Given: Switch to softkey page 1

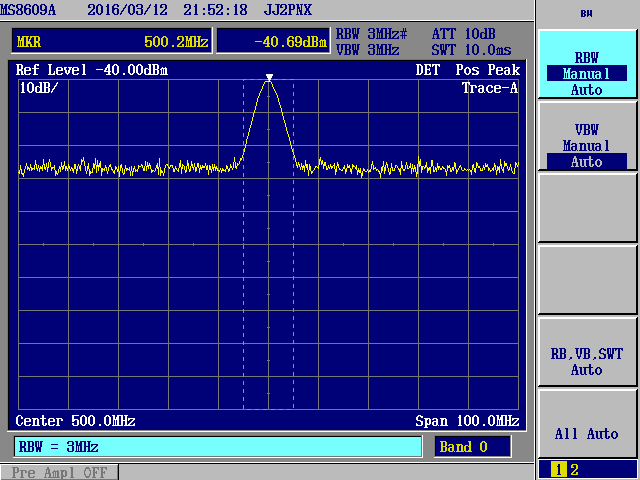Looking at the screenshot, I should tap(558, 470).
